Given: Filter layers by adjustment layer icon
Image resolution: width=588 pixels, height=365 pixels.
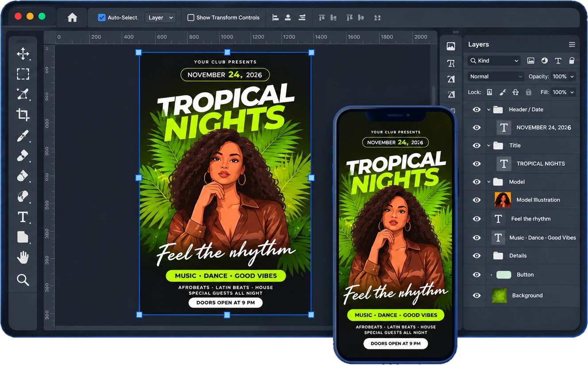Looking at the screenshot, I should pyautogui.click(x=544, y=61).
